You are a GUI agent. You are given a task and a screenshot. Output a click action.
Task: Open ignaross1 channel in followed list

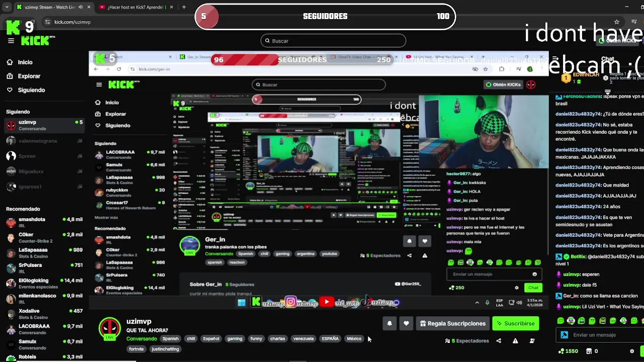[44, 187]
